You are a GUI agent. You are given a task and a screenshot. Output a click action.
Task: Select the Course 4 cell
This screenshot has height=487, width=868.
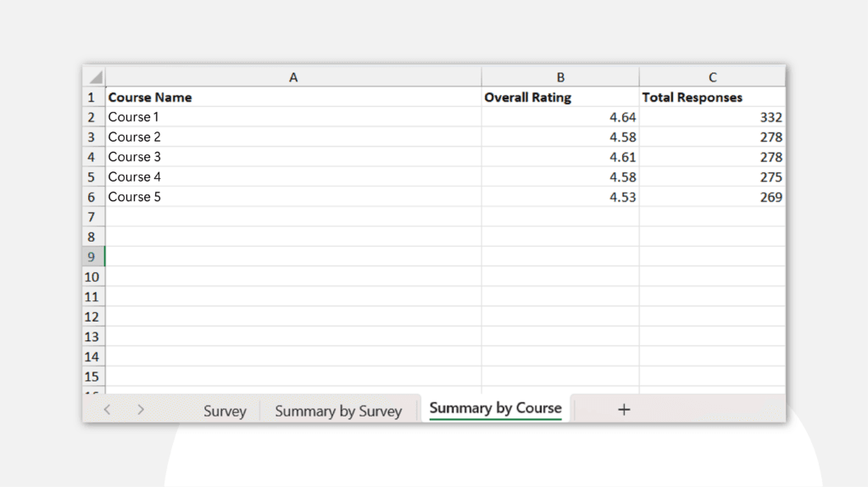tap(293, 176)
